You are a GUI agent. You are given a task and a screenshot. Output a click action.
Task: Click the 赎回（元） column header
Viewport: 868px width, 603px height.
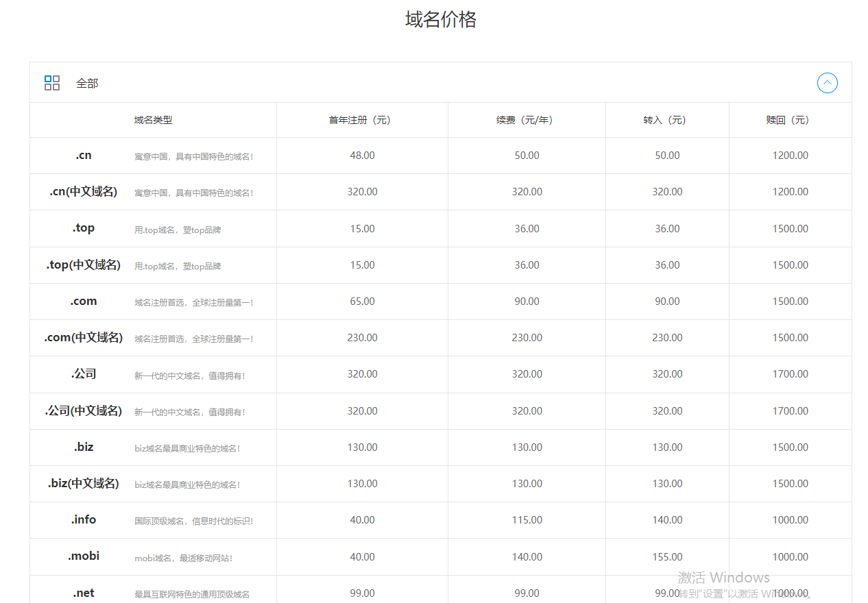click(790, 120)
